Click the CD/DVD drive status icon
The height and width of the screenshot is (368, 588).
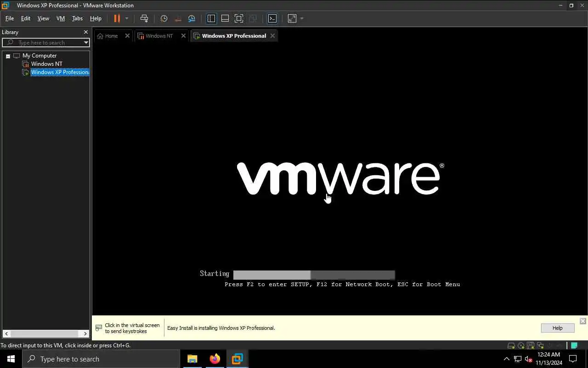coord(521,345)
